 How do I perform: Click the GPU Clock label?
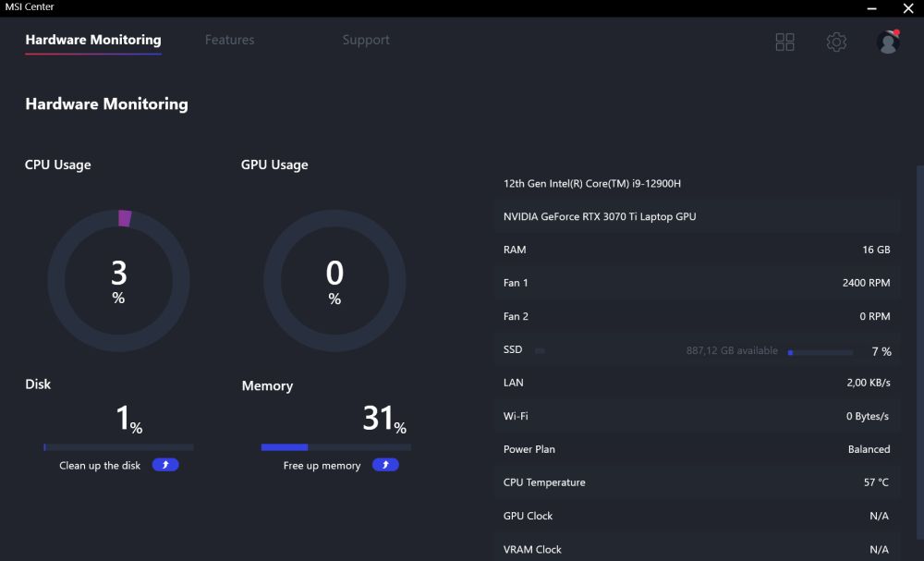528,516
